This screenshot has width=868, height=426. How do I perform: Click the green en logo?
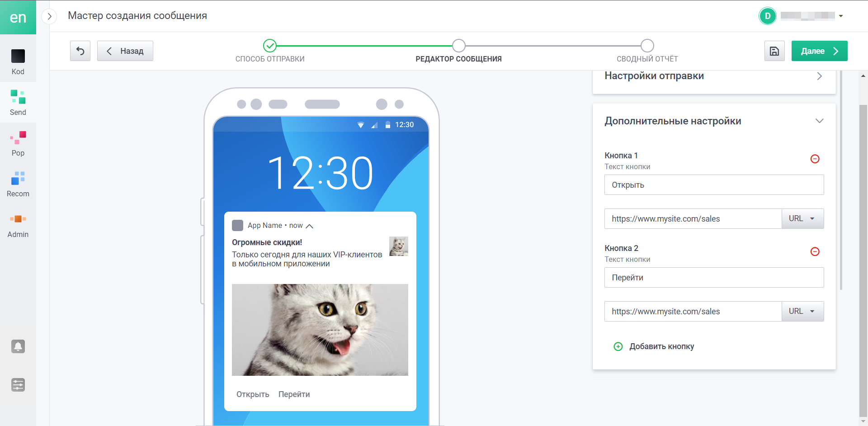pos(18,17)
